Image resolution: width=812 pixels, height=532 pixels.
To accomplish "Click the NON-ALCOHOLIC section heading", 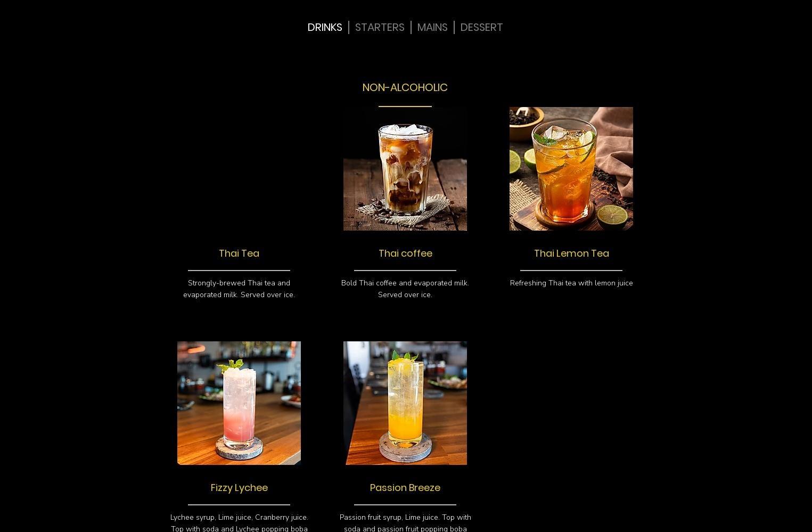I will coord(405,87).
